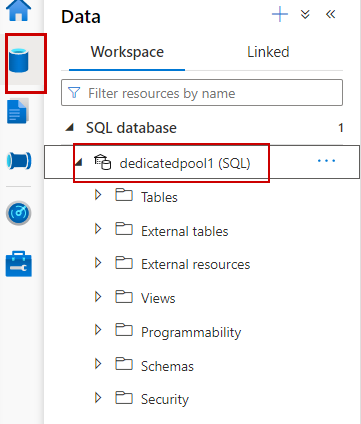Viewport: 361px width, 424px height.
Task: Select the dedicatedpool1 (SQL) label
Action: coord(185,163)
